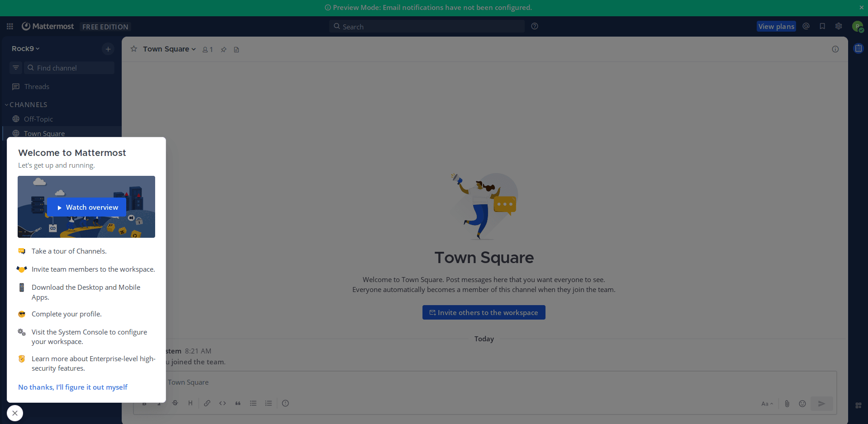The height and width of the screenshot is (424, 868).
Task: View the channel members count icon
Action: [208, 49]
